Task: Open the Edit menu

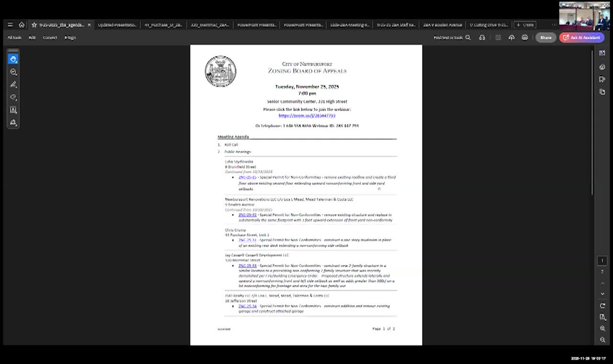Action: pos(32,37)
